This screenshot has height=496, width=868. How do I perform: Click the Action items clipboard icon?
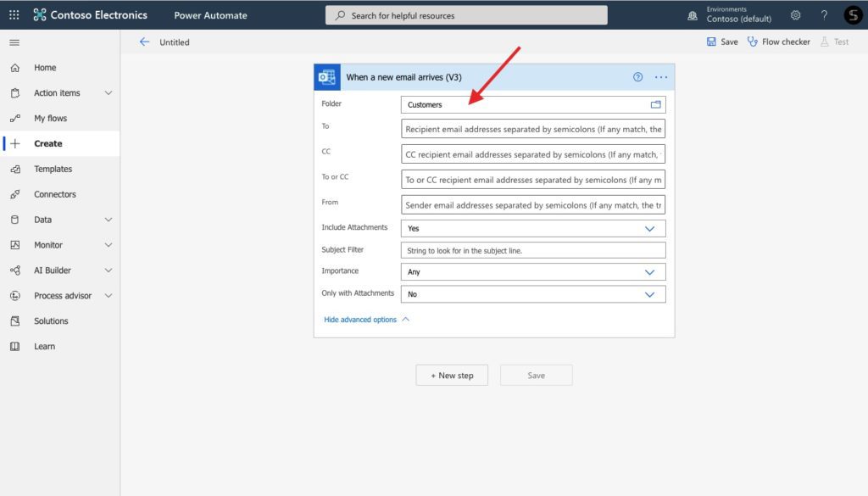pyautogui.click(x=15, y=93)
